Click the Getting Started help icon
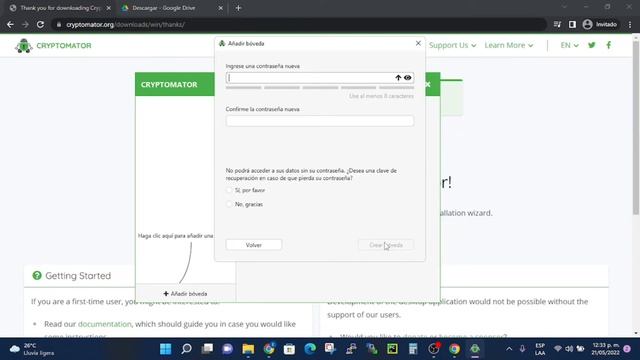640x360 pixels. (x=37, y=276)
